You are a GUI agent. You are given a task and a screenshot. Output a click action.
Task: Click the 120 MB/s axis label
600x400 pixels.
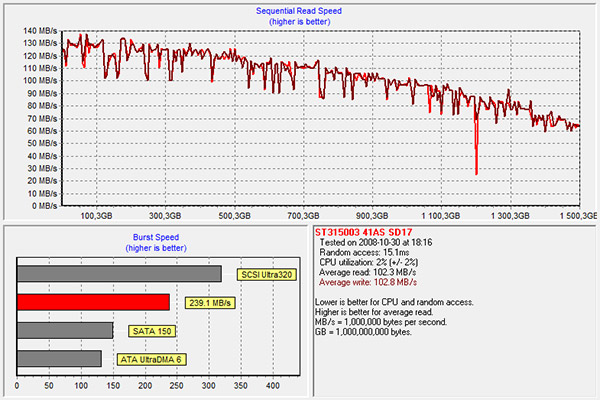pyautogui.click(x=40, y=56)
